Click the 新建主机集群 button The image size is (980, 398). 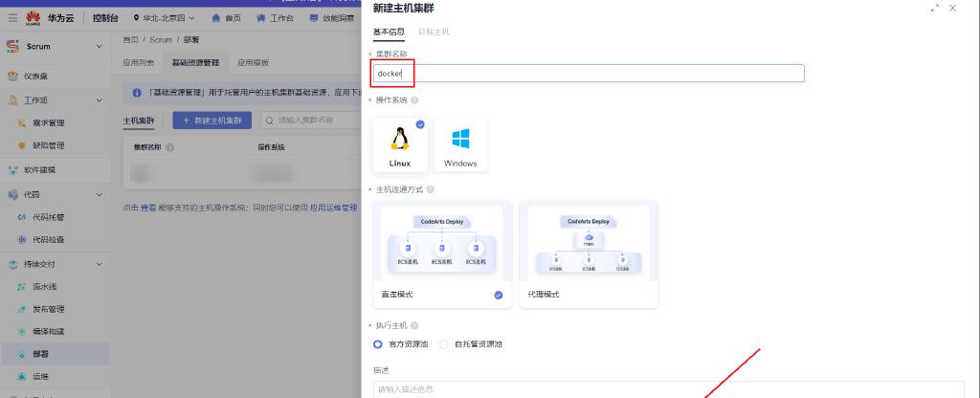click(212, 121)
